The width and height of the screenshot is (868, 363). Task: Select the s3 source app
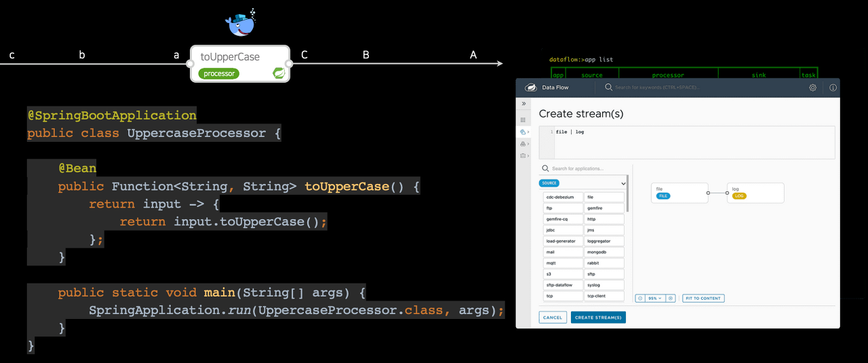tap(563, 274)
